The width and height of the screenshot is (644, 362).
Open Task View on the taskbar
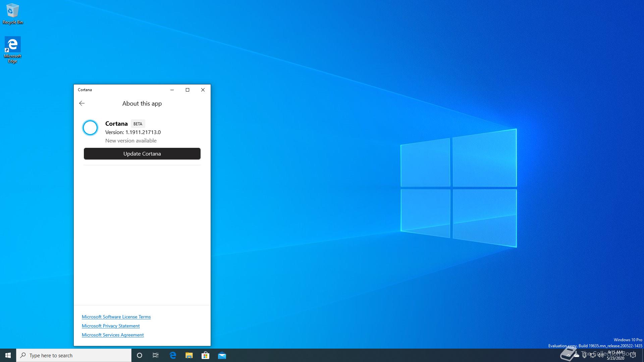coord(156,355)
